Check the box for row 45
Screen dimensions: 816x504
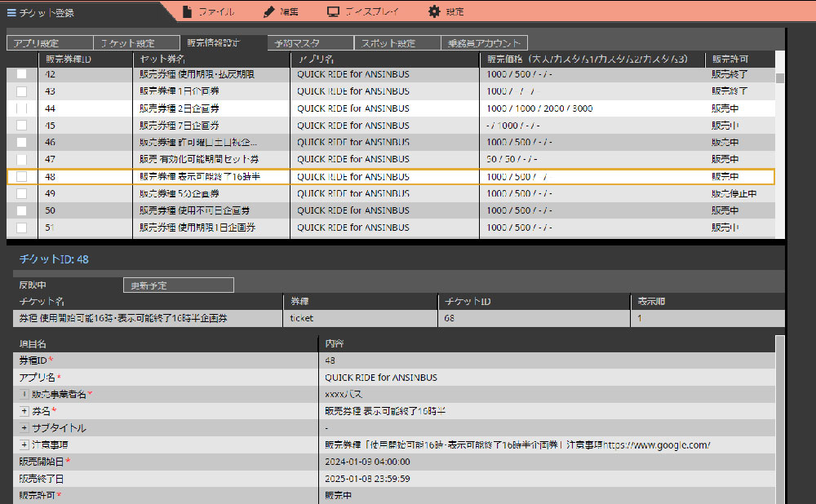[x=21, y=126]
